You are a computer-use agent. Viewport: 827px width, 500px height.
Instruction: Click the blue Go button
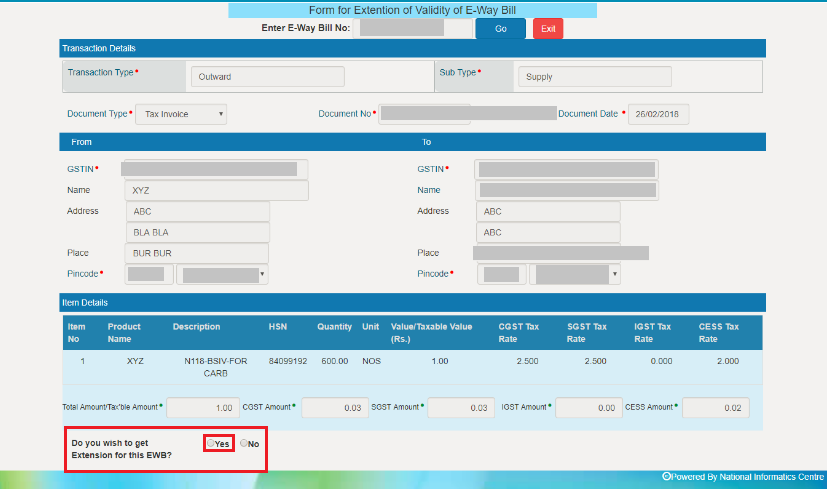501,29
